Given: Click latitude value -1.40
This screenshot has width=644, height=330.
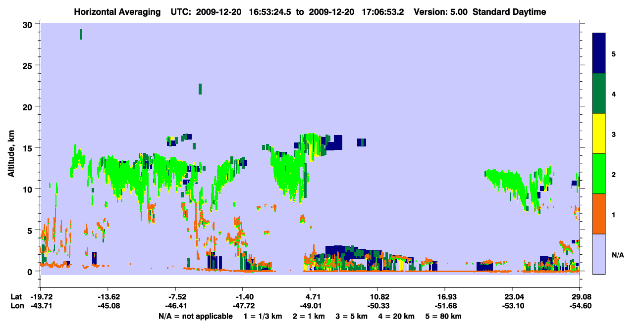Looking at the screenshot, I should 244,297.
